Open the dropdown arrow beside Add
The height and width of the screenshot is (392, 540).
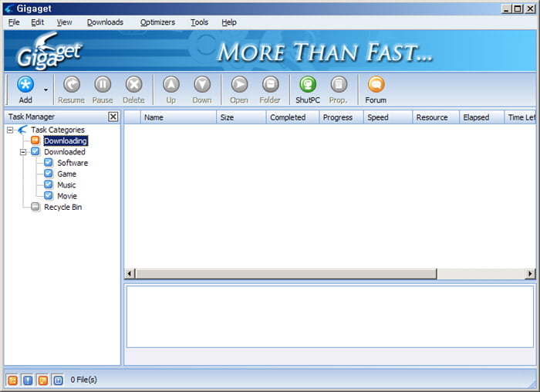46,90
